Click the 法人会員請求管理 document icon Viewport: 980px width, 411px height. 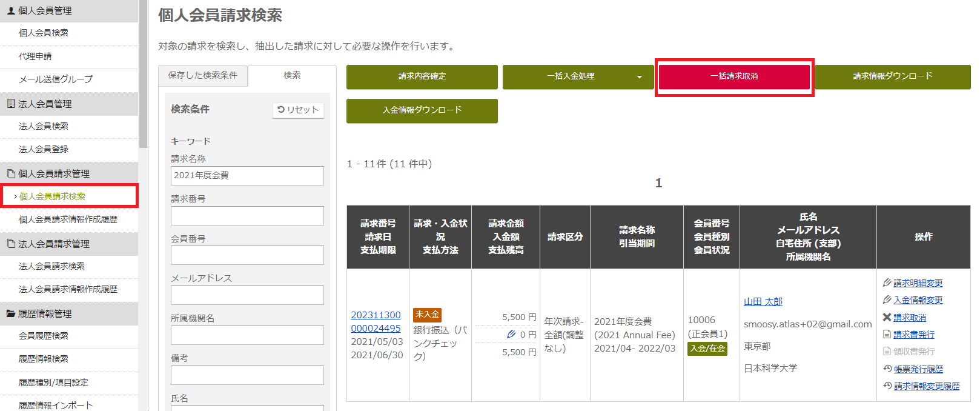point(11,244)
